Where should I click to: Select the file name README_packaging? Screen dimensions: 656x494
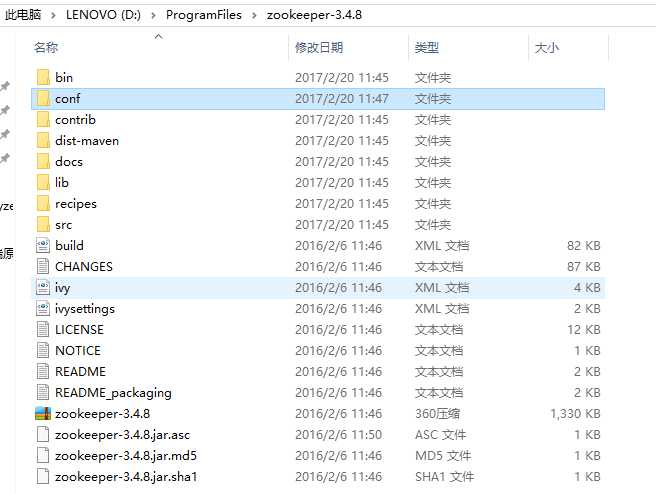coord(113,392)
